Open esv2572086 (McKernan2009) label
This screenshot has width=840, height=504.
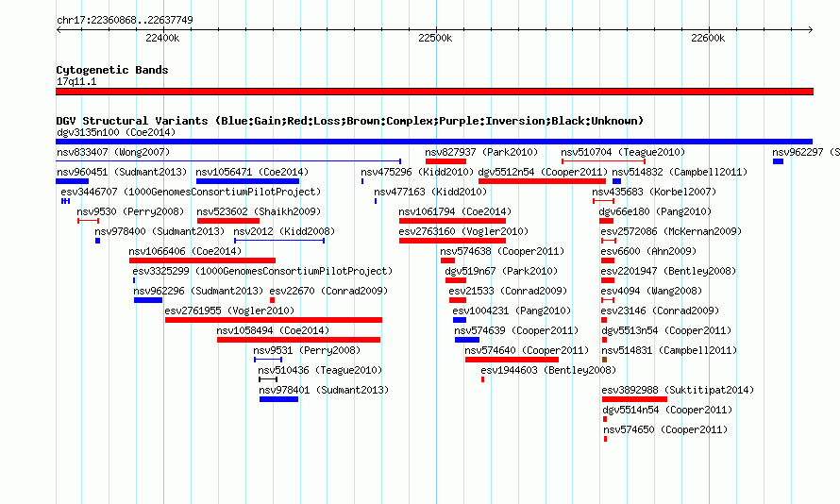click(x=671, y=231)
